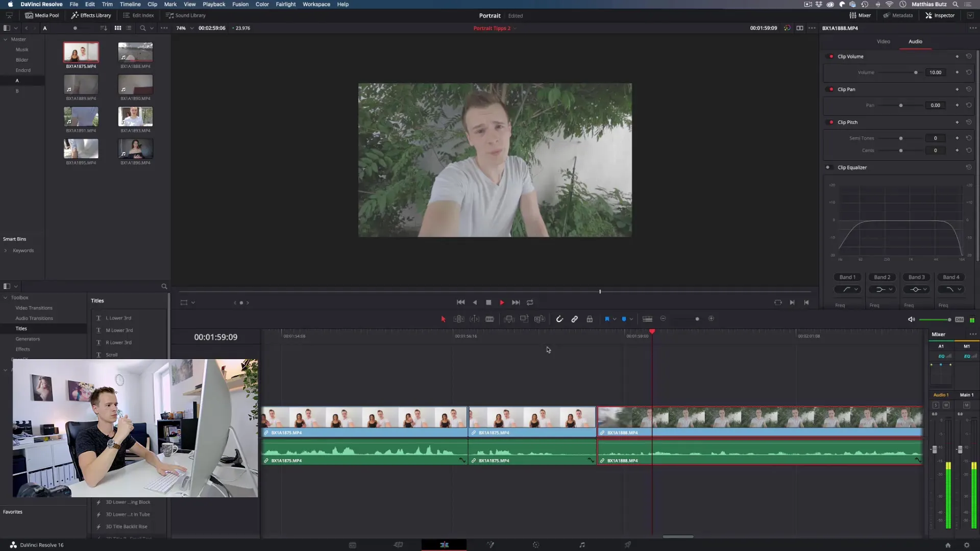Open the Fairlight menu
This screenshot has width=980, height=551.
(286, 4)
